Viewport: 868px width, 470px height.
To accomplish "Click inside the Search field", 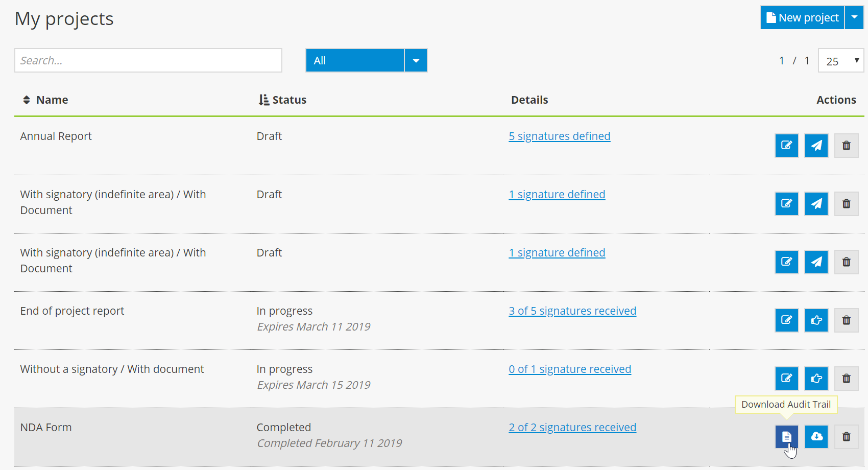I will (x=148, y=60).
